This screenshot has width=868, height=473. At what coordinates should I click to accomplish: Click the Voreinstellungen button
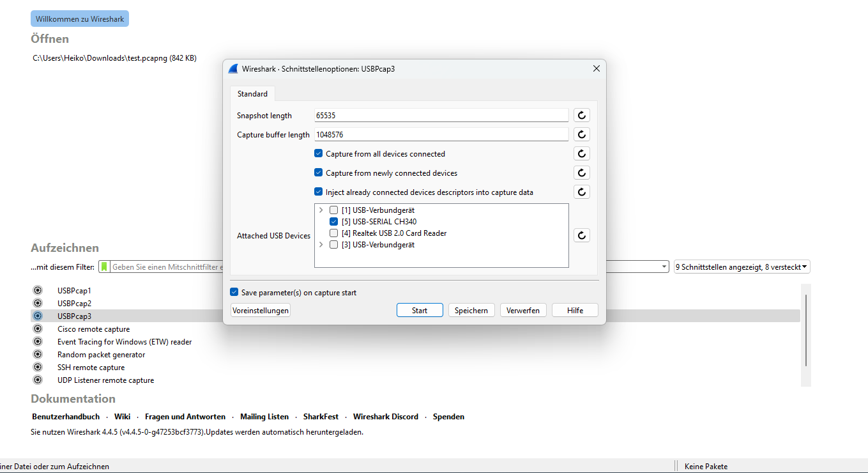coord(261,310)
